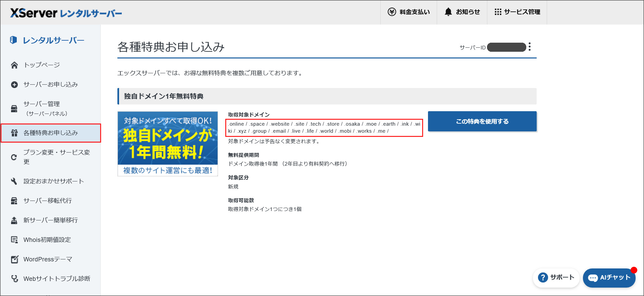Click the レンタルサーバー sidebar heading
The image size is (644, 296).
[x=53, y=40]
